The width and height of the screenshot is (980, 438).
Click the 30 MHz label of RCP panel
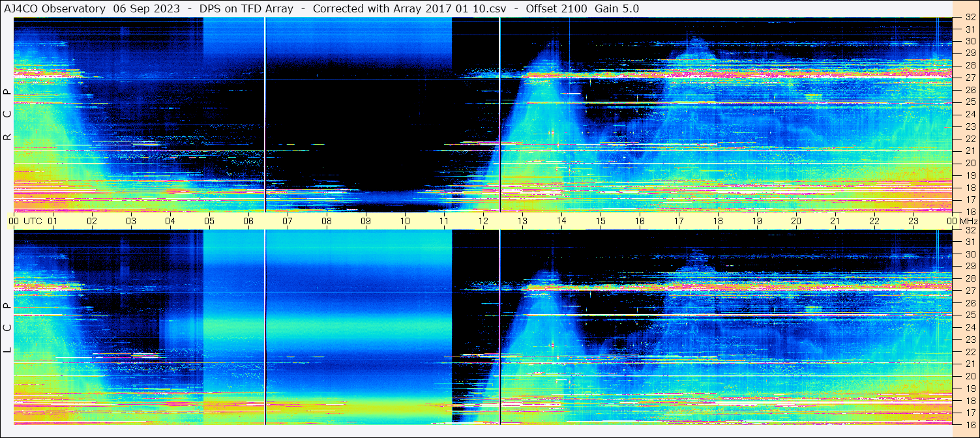970,42
